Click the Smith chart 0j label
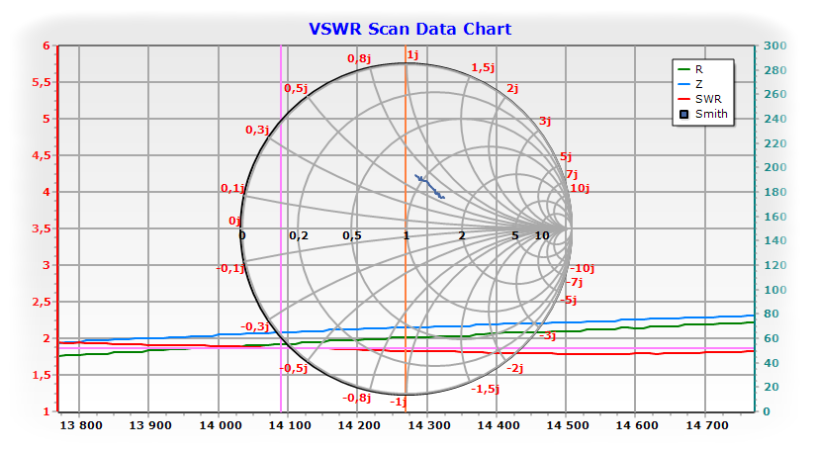Viewport: 816px width, 452px height. pos(235,221)
